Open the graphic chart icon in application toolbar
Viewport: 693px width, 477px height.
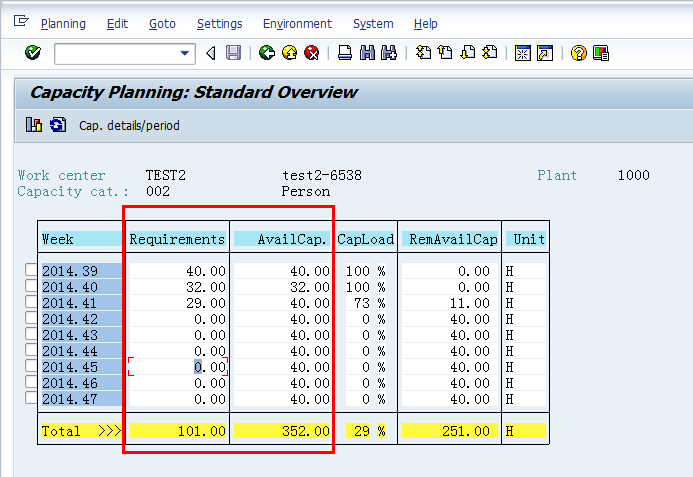pos(34,125)
